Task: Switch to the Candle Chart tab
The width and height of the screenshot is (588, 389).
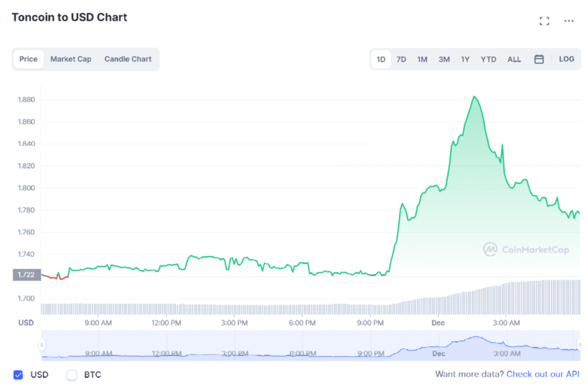Action: [128, 59]
